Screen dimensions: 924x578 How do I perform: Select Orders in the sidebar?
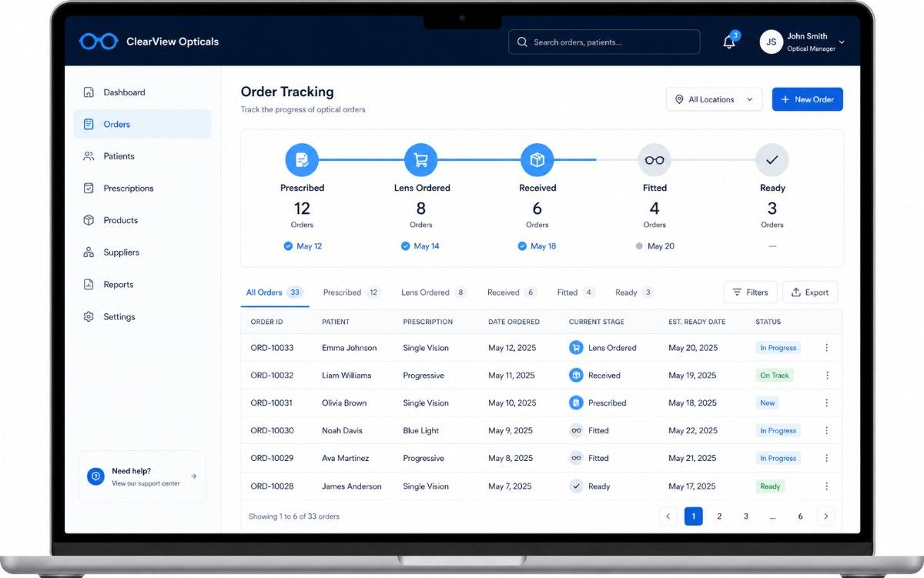click(x=142, y=124)
